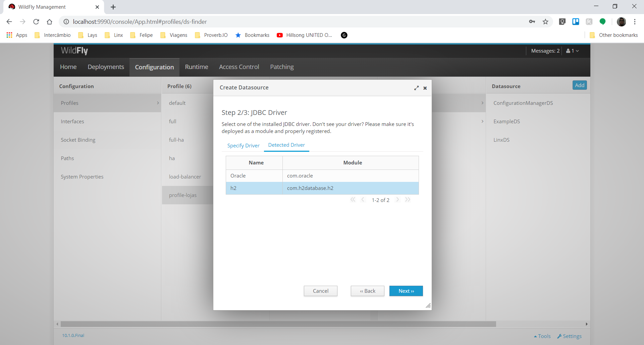The height and width of the screenshot is (345, 644).
Task: Open the Hillsong UNITED bookmark
Action: [305, 35]
